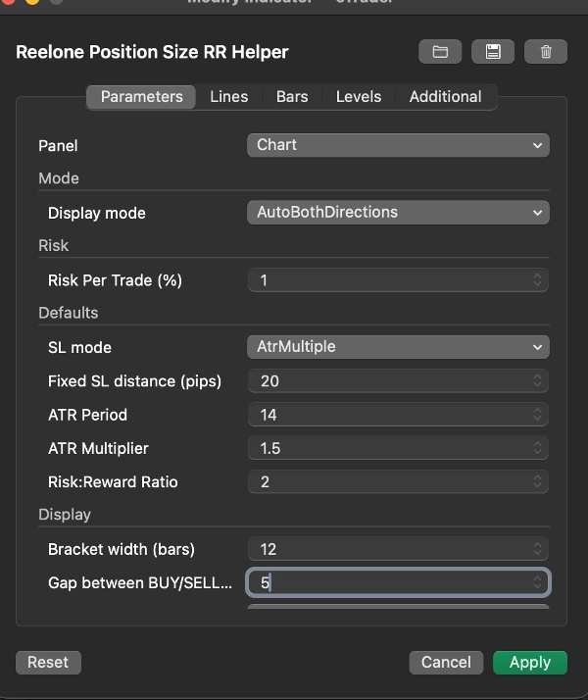Expand the Display mode AutoBothDirections dropdown
This screenshot has height=700, width=588.
[x=398, y=213]
